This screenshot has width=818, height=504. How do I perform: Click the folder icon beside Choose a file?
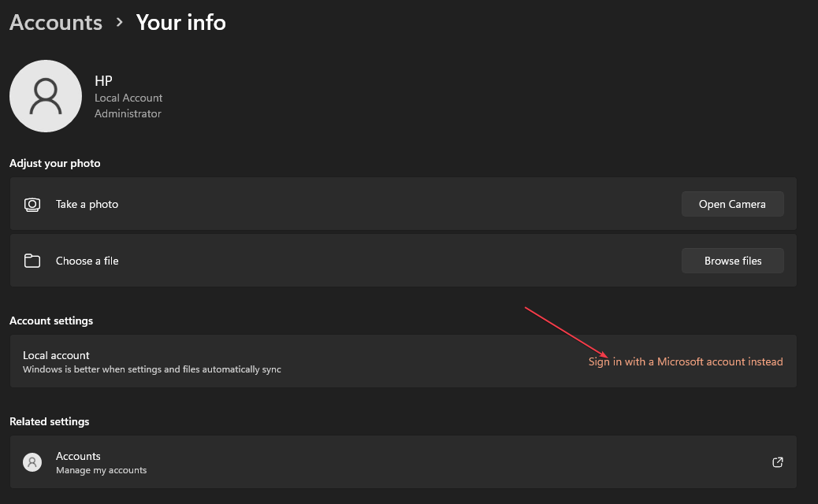pyautogui.click(x=32, y=261)
